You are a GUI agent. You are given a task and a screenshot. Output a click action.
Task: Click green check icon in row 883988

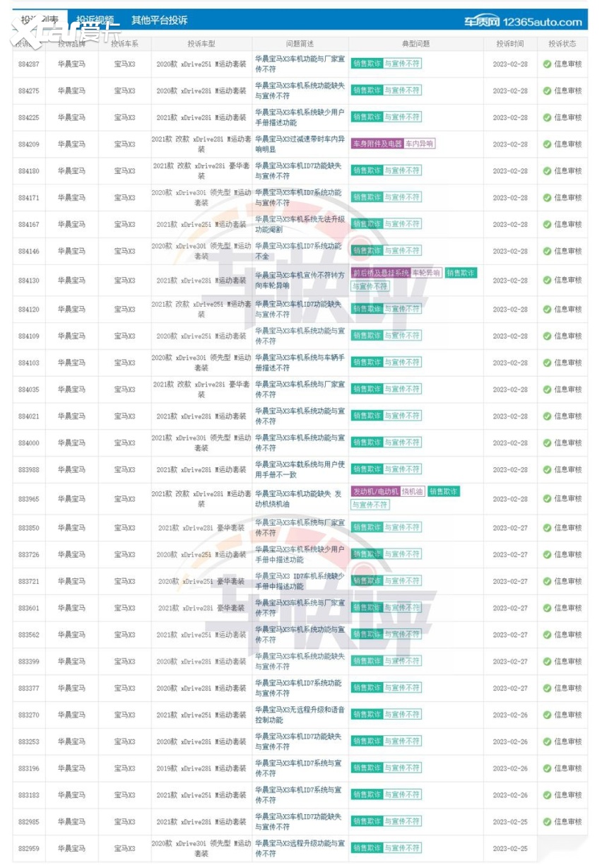[x=547, y=470]
